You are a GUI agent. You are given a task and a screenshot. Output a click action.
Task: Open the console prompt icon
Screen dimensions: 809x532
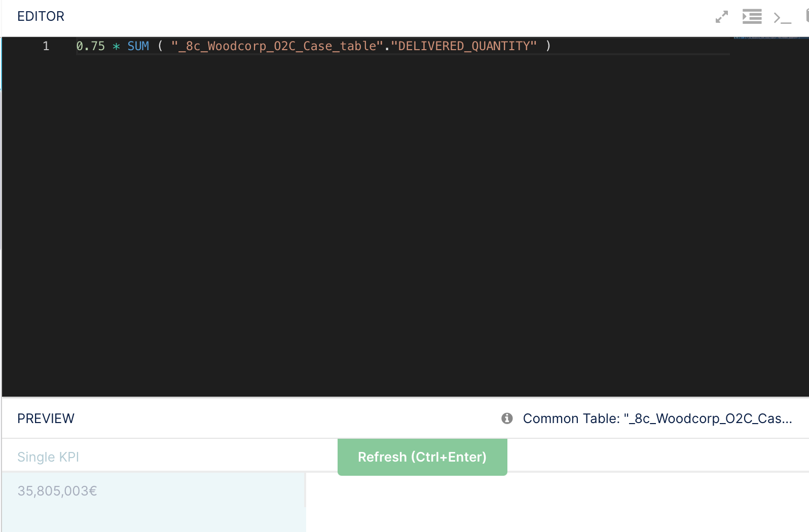pos(782,18)
